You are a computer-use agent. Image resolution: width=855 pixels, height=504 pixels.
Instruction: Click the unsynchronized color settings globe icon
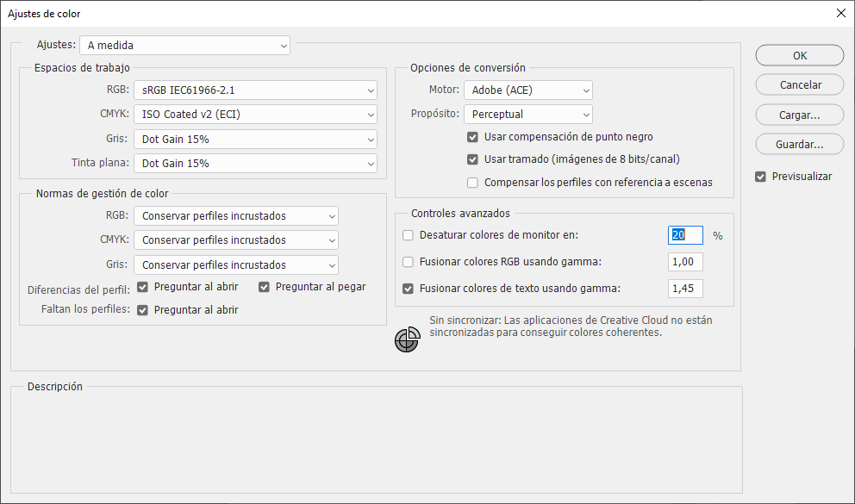click(407, 341)
